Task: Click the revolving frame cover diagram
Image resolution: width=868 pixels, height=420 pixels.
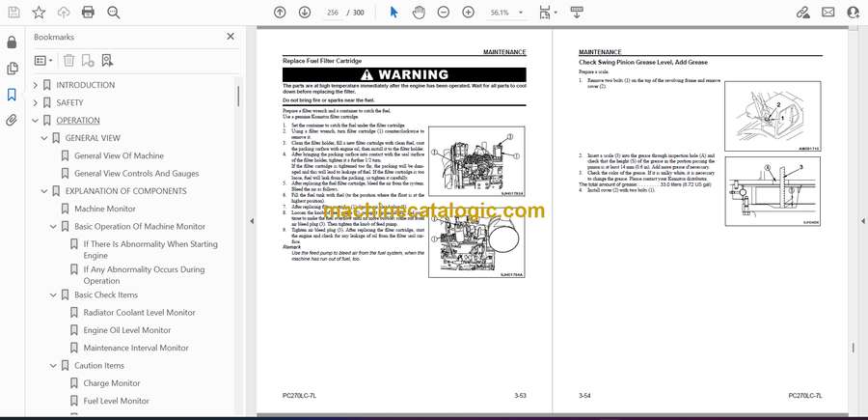Action: pyautogui.click(x=773, y=116)
